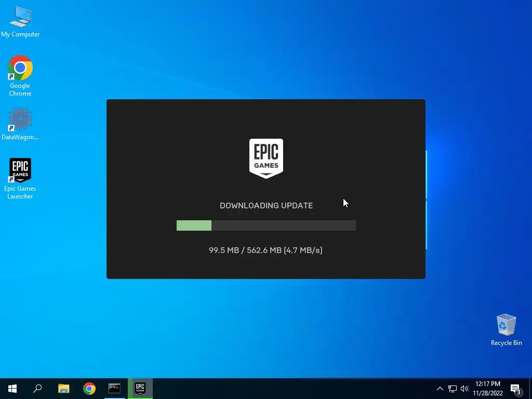Click Epic Games Launcher taskbar button

tap(140, 389)
